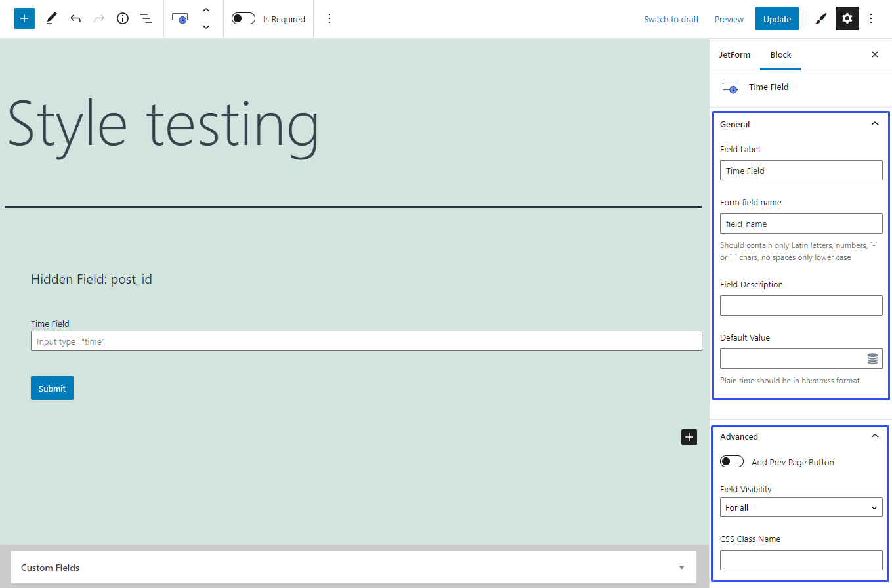Select the pencil Tools icon in toolbar
The image size is (892, 588).
pyautogui.click(x=51, y=18)
